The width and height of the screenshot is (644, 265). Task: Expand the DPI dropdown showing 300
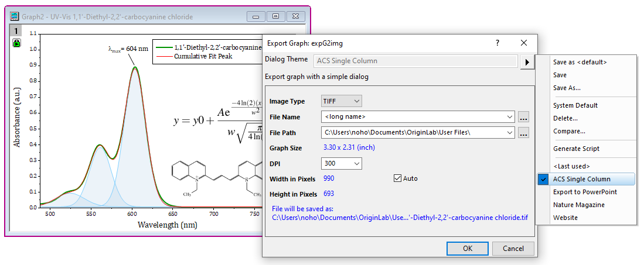[x=342, y=164]
